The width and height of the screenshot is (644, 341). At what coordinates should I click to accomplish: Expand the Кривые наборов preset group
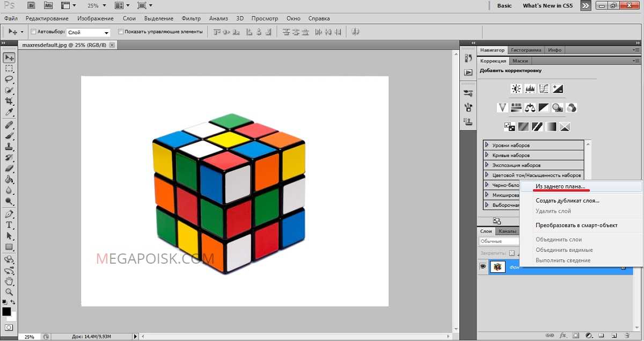pos(487,155)
